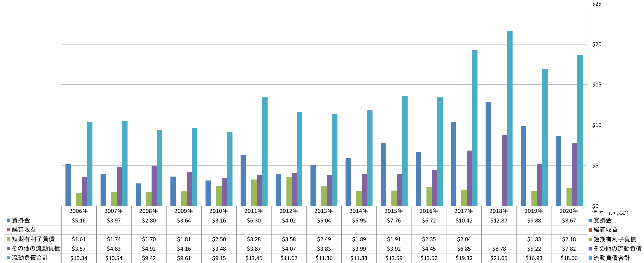
Task: Click the (単位:百万USD) unit label
Action: point(609,213)
